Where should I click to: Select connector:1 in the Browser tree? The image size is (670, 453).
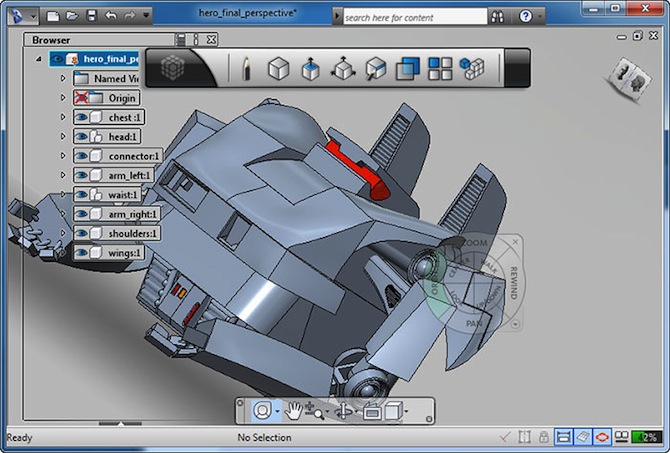pyautogui.click(x=134, y=156)
